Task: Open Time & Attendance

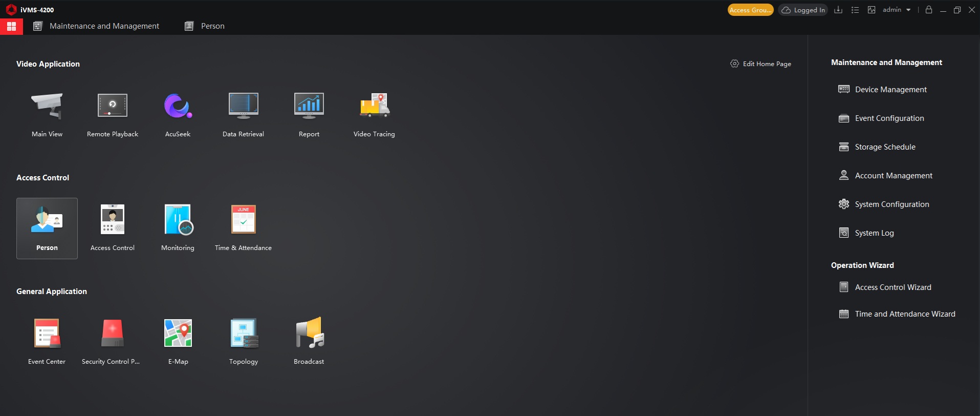Action: tap(244, 228)
